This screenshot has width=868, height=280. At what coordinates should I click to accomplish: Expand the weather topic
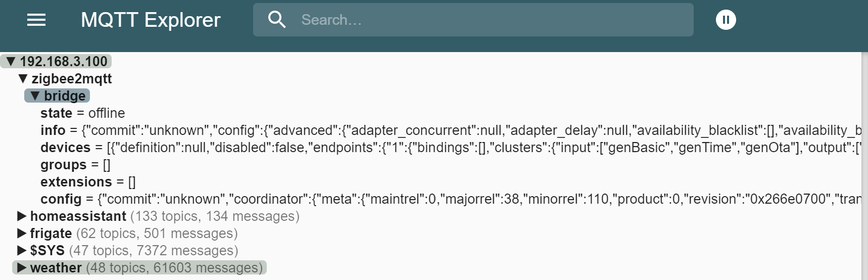22,268
